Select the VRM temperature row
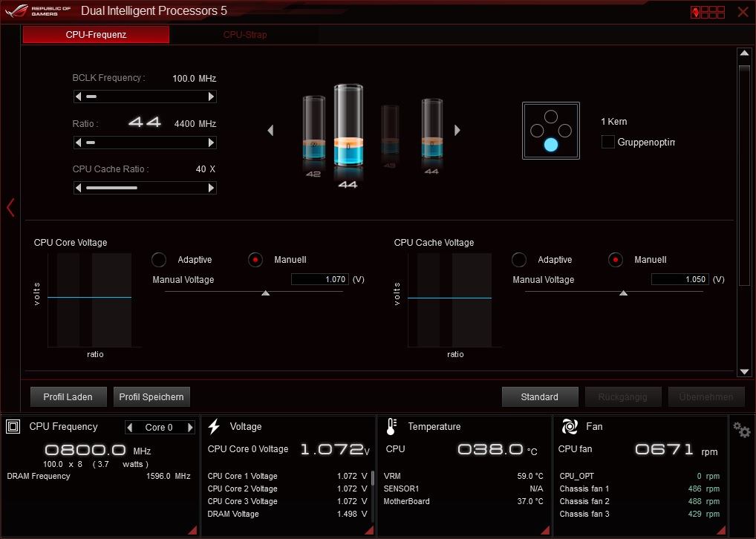756x539 pixels. (x=463, y=476)
